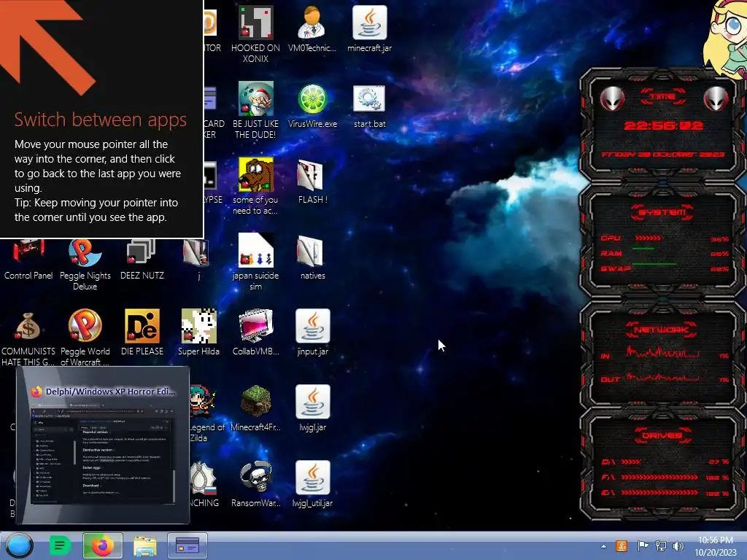747x560 pixels.
Task: Select the Super Hilda icon
Action: click(x=198, y=326)
